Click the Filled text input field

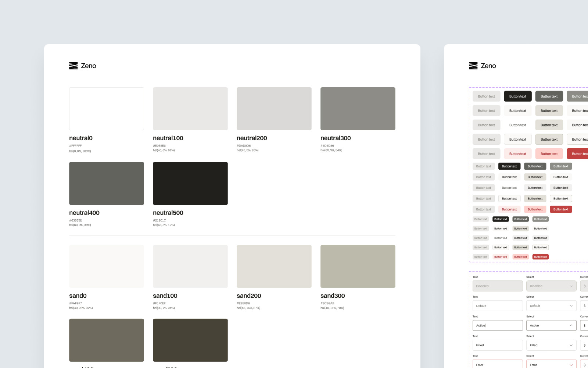pos(498,345)
